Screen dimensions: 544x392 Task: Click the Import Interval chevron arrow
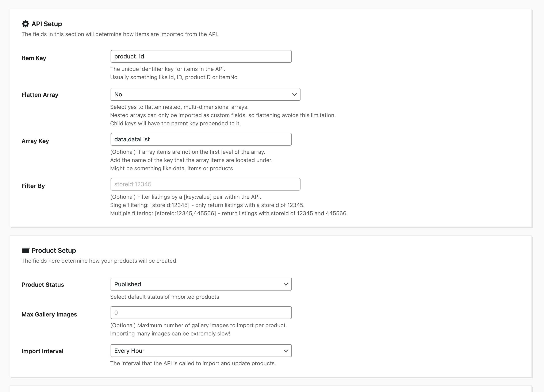(286, 351)
